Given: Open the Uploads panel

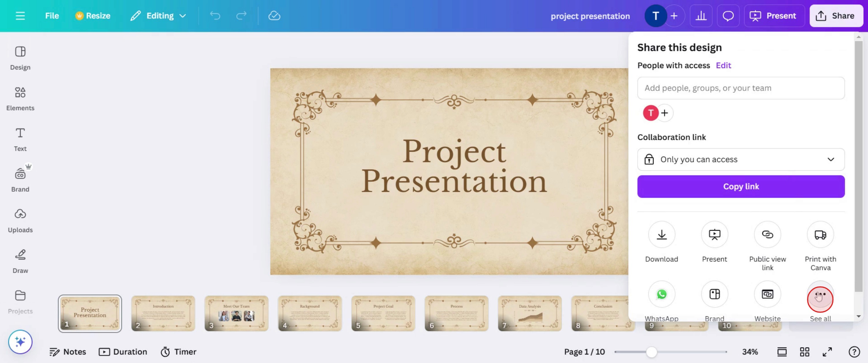Looking at the screenshot, I should click(x=20, y=220).
